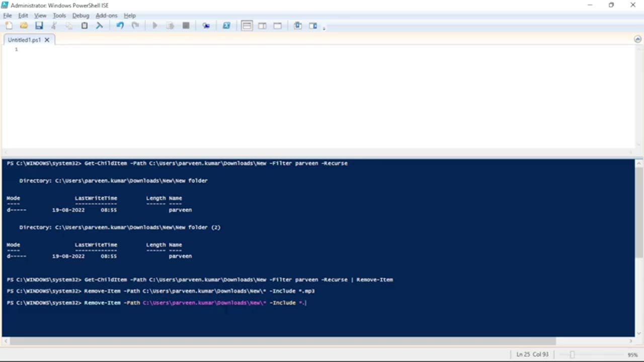Image resolution: width=644 pixels, height=362 pixels.
Task: Create a new script with New icon
Action: pos(9,26)
